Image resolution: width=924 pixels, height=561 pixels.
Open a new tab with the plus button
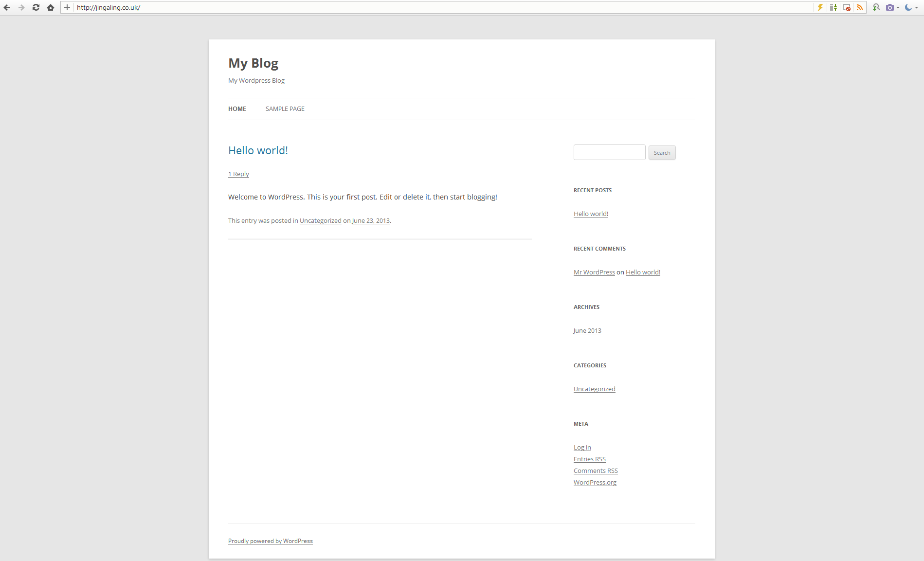67,7
